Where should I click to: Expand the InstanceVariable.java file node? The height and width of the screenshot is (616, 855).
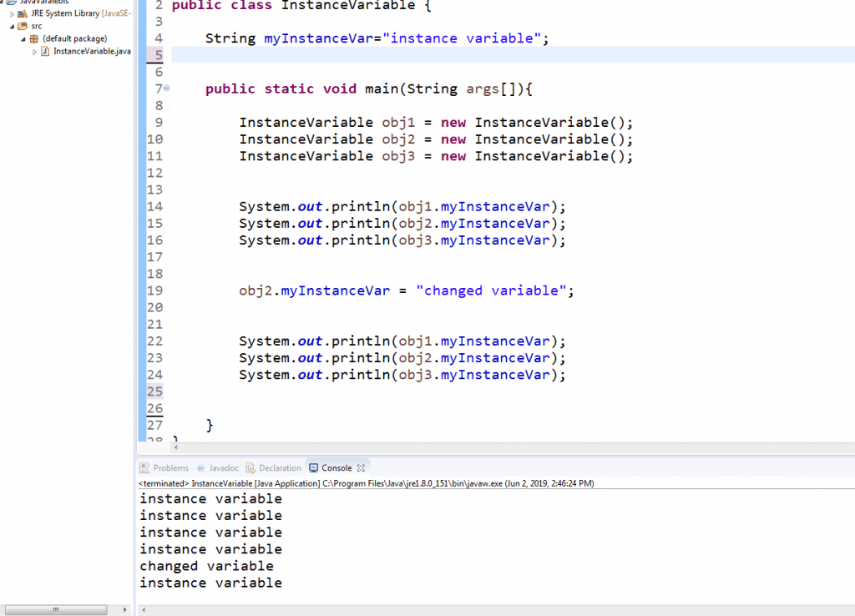pyautogui.click(x=34, y=52)
